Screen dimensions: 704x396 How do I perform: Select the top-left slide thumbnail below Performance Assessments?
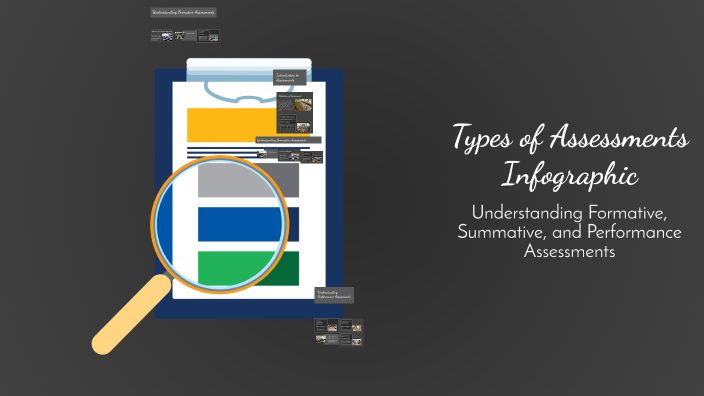tap(326, 326)
